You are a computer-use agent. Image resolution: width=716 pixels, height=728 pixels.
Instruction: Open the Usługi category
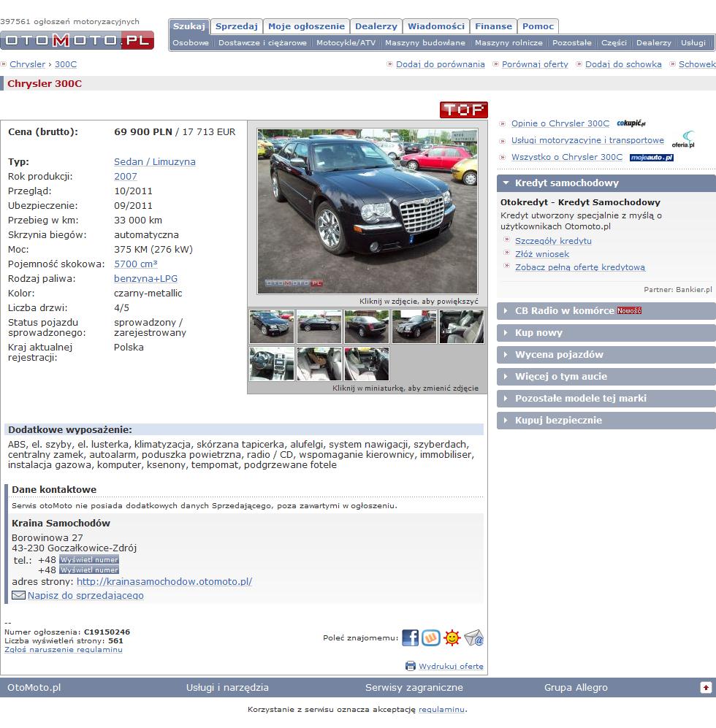(693, 42)
